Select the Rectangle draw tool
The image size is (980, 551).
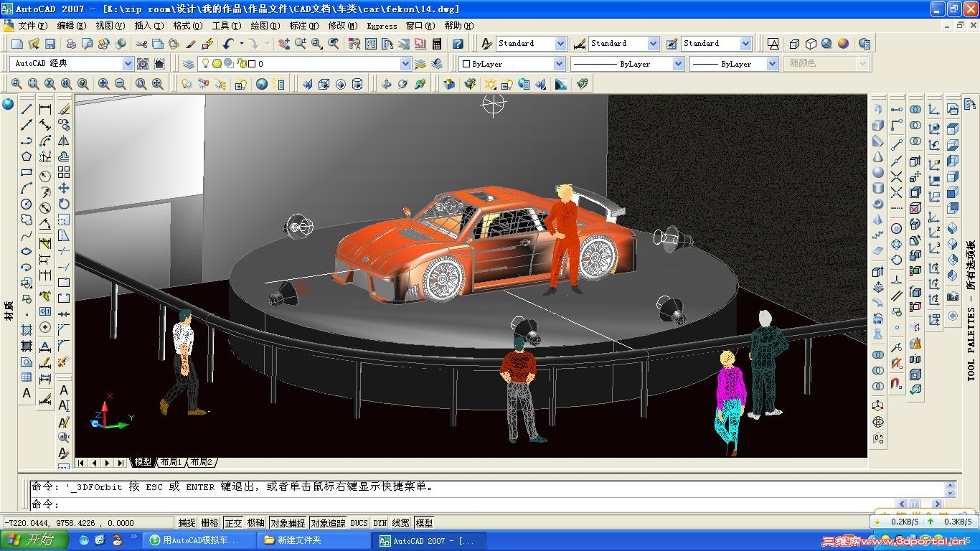point(27,172)
